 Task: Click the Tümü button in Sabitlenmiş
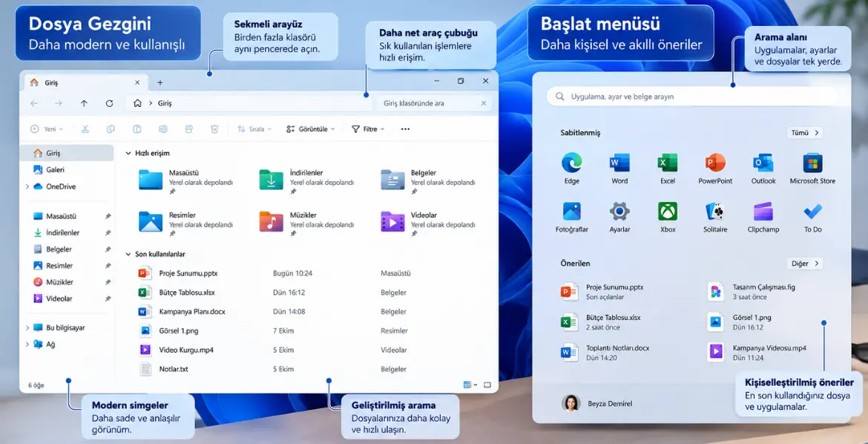(805, 133)
